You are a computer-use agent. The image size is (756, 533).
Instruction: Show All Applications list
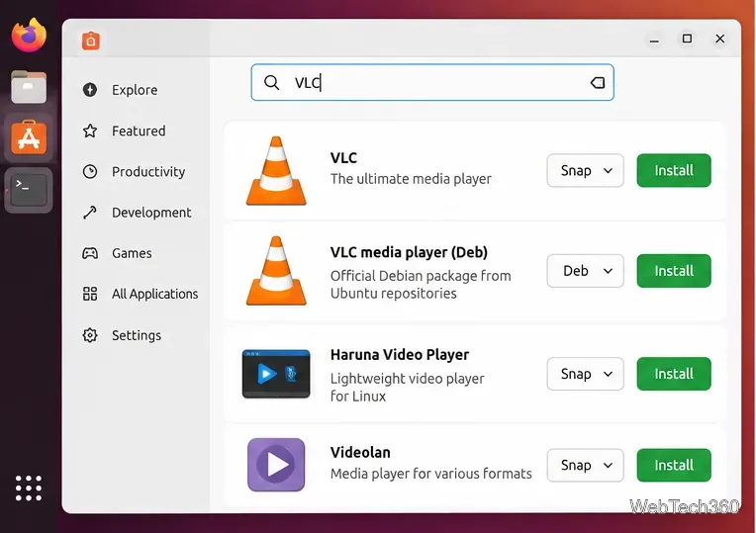tap(154, 294)
